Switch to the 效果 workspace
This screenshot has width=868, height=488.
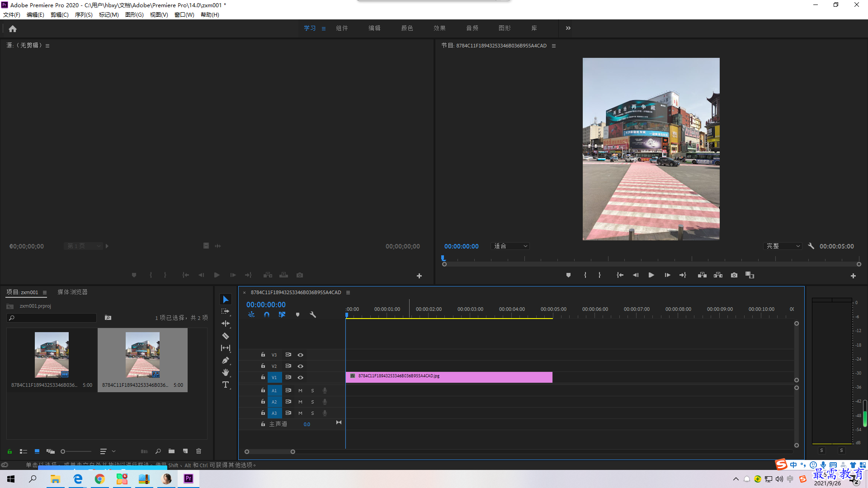tap(440, 28)
